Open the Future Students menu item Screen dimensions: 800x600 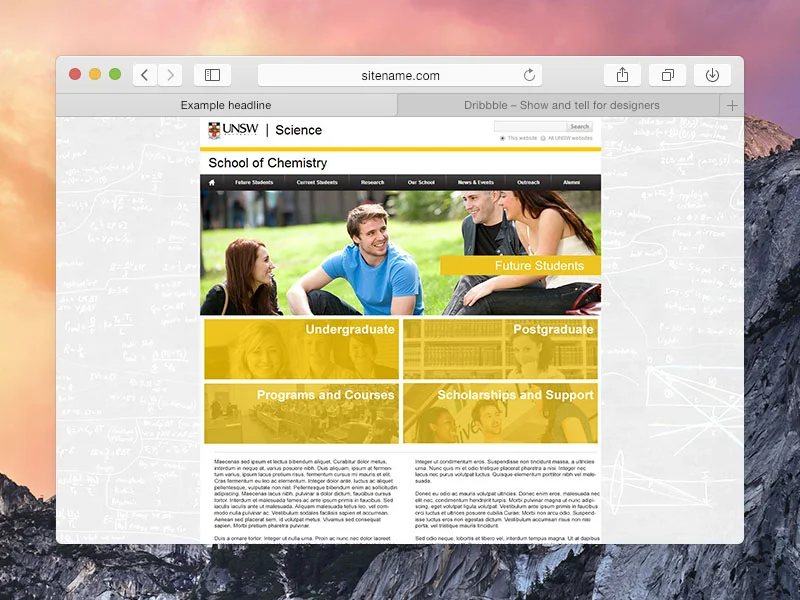pyautogui.click(x=254, y=182)
